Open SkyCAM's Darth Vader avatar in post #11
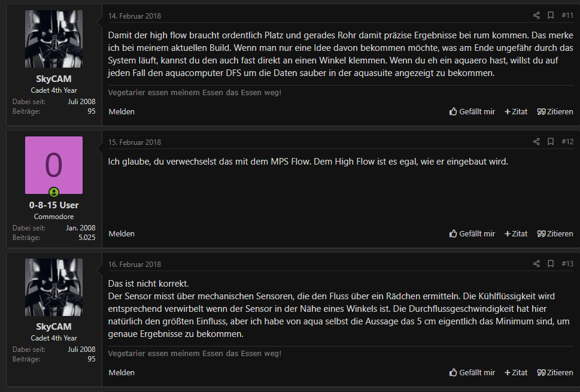Image resolution: width=580 pixels, height=392 pixels. [x=54, y=39]
